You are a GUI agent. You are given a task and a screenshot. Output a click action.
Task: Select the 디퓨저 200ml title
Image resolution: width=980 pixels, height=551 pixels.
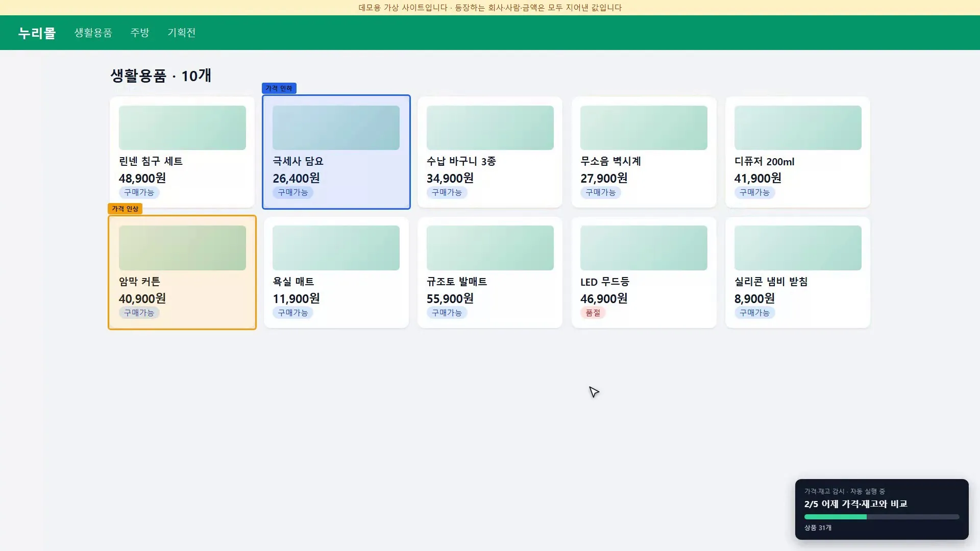[x=764, y=161]
